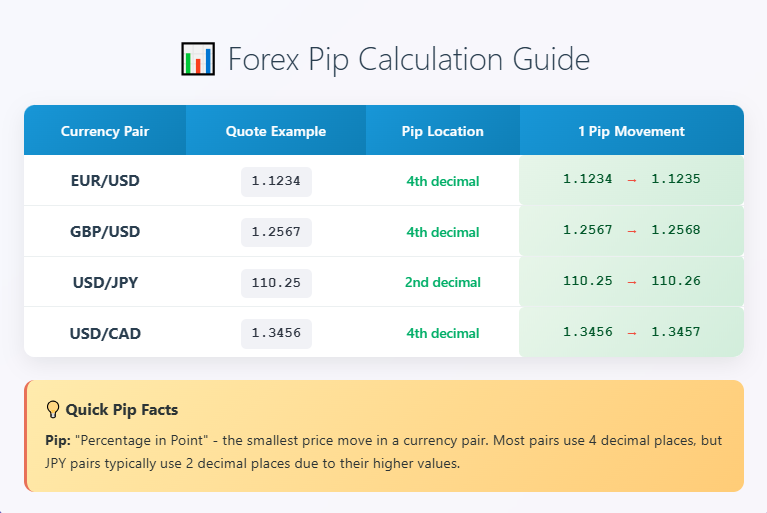
Task: Click the bar chart icon in title
Action: (197, 60)
